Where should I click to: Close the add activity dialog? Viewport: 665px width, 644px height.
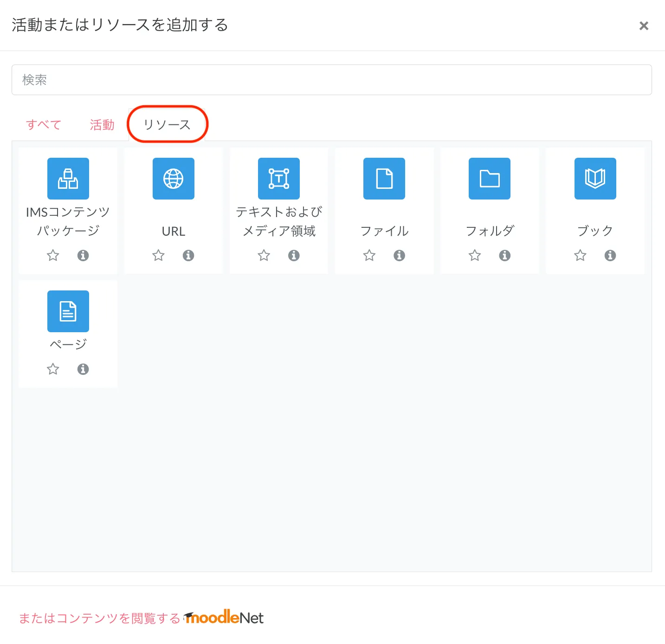pyautogui.click(x=644, y=26)
